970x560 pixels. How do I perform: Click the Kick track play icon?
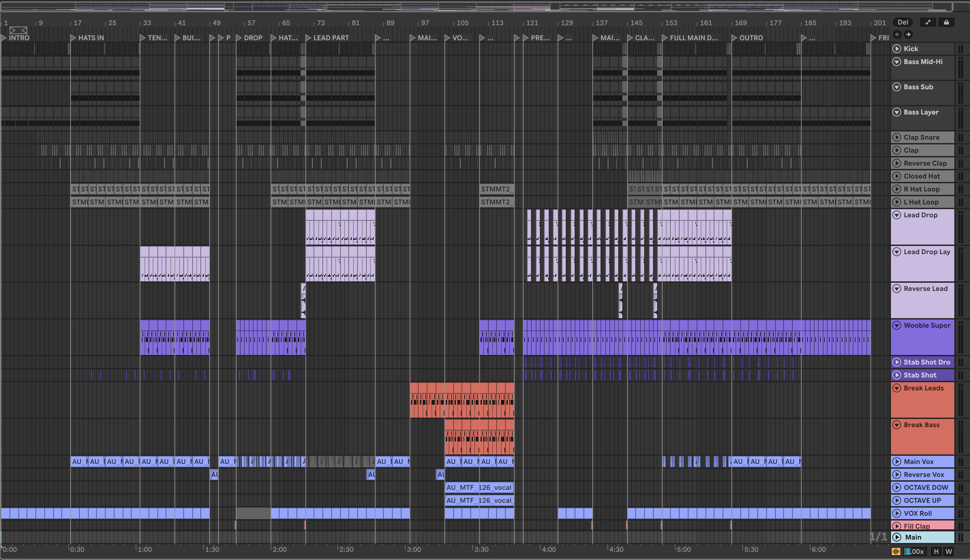point(896,49)
